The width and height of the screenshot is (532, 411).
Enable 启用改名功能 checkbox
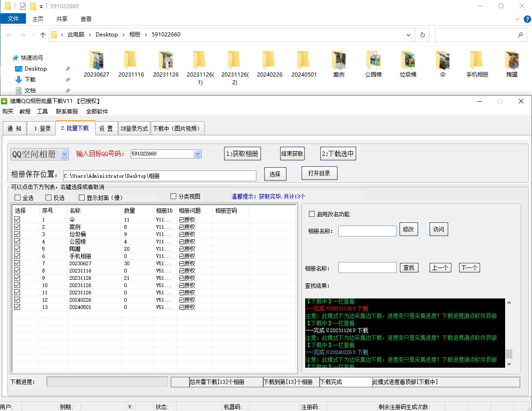(x=312, y=214)
